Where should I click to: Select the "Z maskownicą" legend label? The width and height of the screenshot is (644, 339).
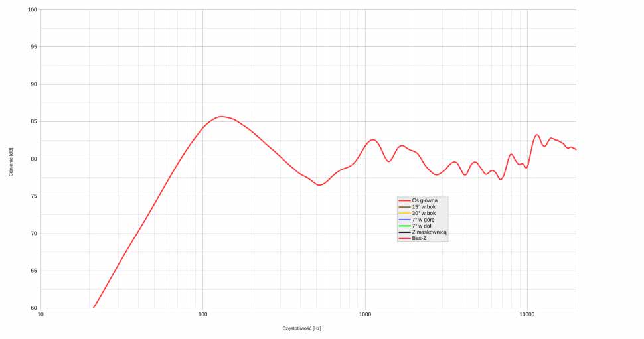point(429,232)
